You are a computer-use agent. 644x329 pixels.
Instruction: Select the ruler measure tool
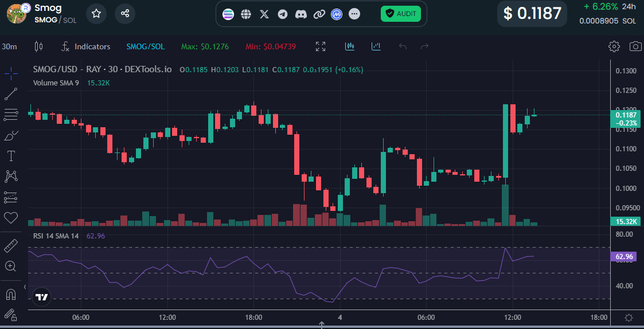(x=11, y=246)
